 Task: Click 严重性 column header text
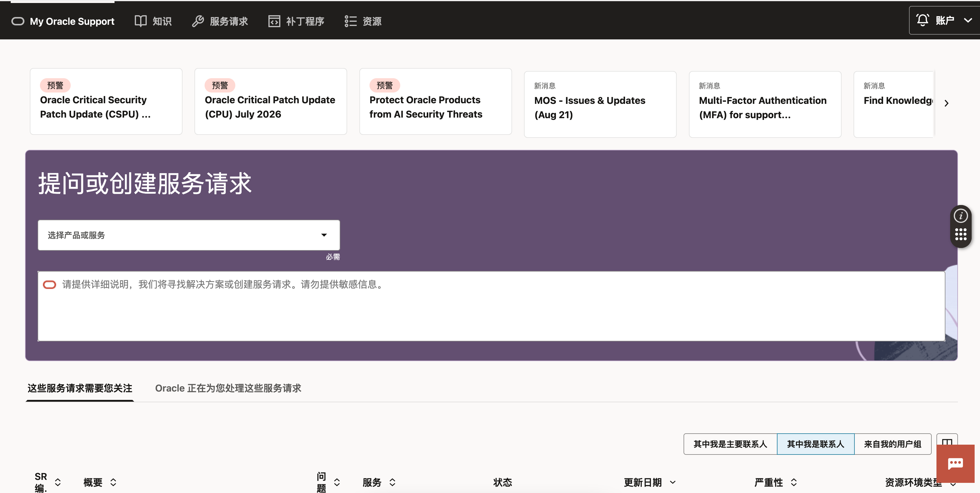click(769, 482)
